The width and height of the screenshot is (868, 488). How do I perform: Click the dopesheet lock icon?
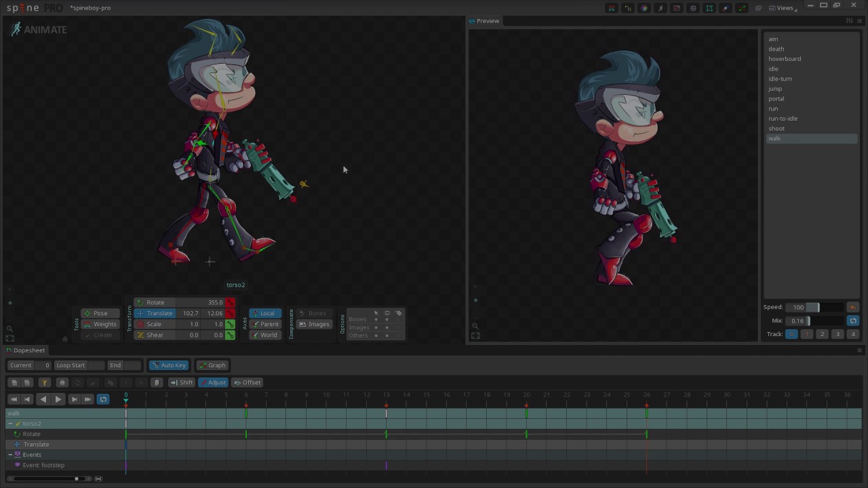(62, 383)
